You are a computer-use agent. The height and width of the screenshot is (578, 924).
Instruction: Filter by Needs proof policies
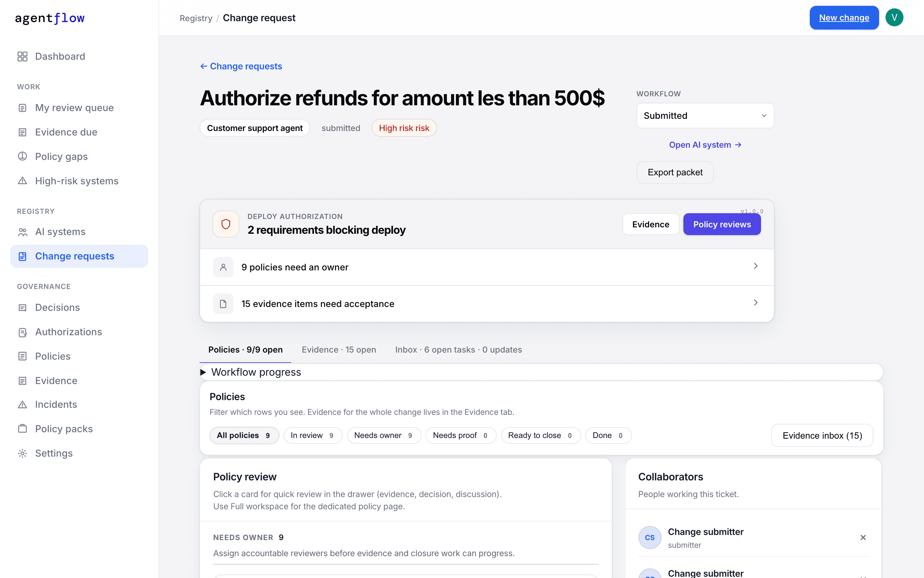(x=461, y=435)
